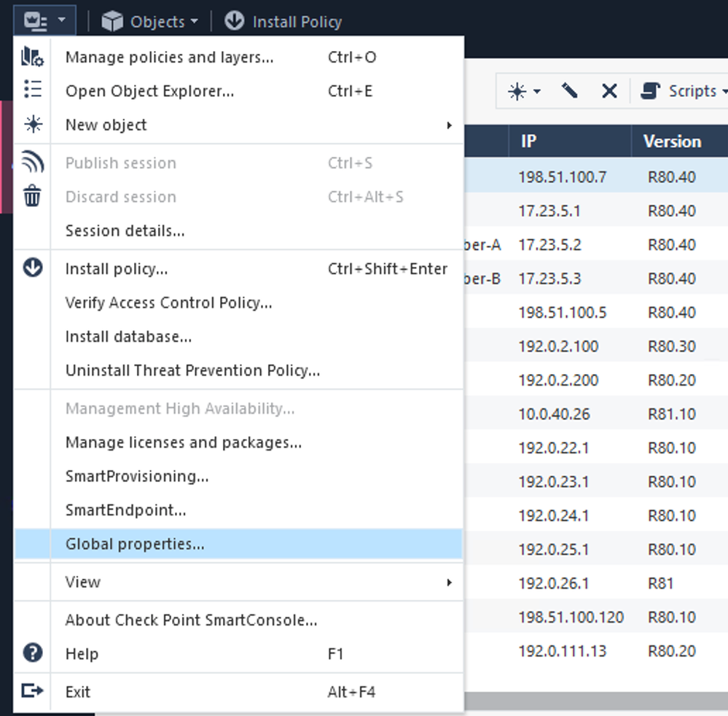Click the Delete X icon in toolbar
Screen dimensions: 728x716
pos(609,91)
